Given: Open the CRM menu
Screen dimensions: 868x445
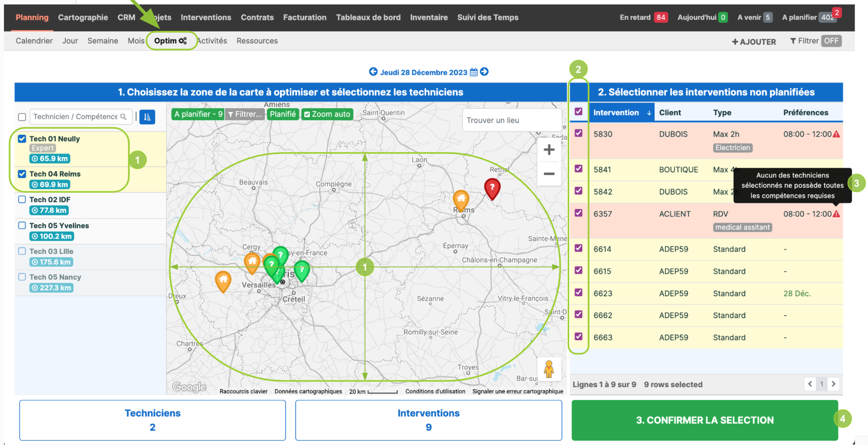Looking at the screenshot, I should pyautogui.click(x=126, y=17).
